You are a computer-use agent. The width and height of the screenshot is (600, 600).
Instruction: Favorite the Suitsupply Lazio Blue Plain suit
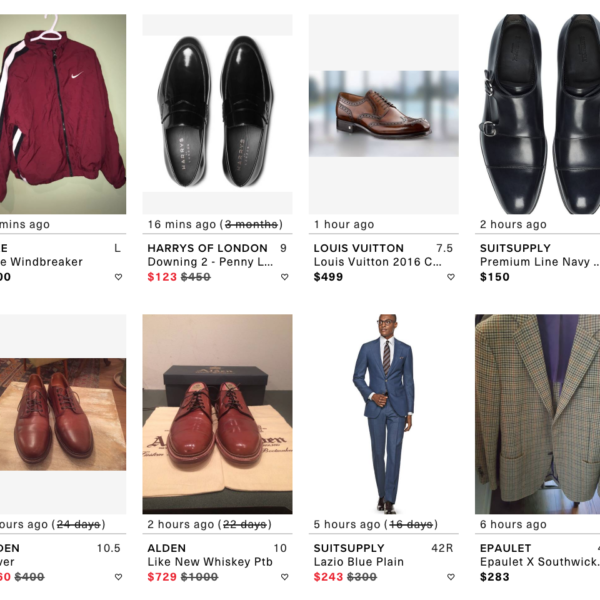(451, 577)
